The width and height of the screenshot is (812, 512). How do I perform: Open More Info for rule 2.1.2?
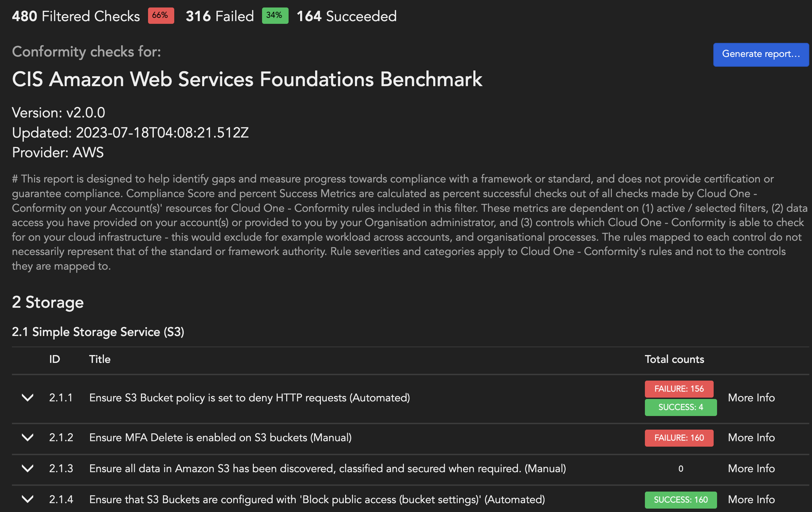[x=751, y=437]
